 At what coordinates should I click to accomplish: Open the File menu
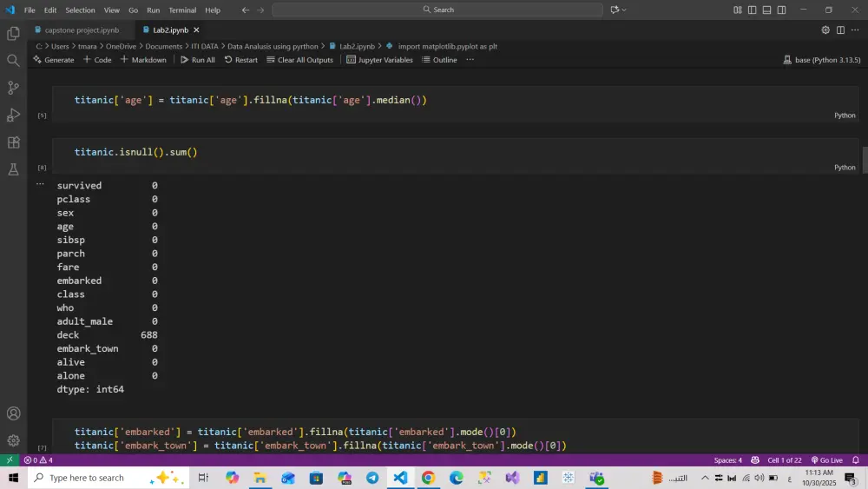coord(30,10)
